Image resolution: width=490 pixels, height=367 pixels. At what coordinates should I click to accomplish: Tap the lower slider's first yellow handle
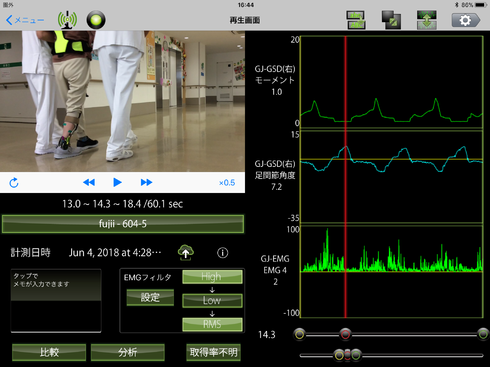[339, 355]
